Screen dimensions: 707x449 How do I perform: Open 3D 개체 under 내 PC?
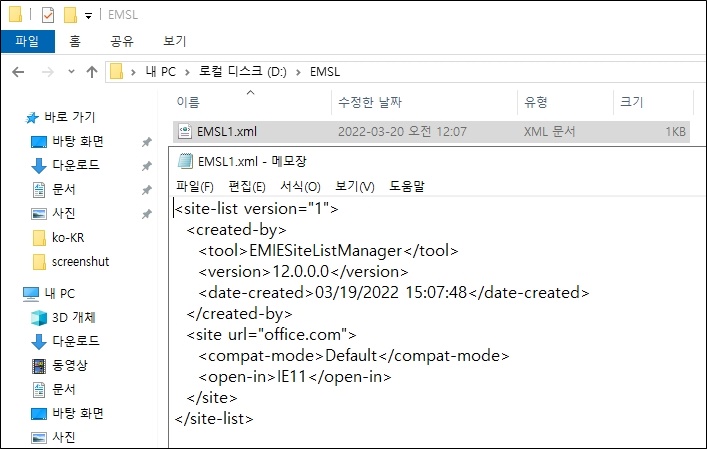click(x=73, y=317)
